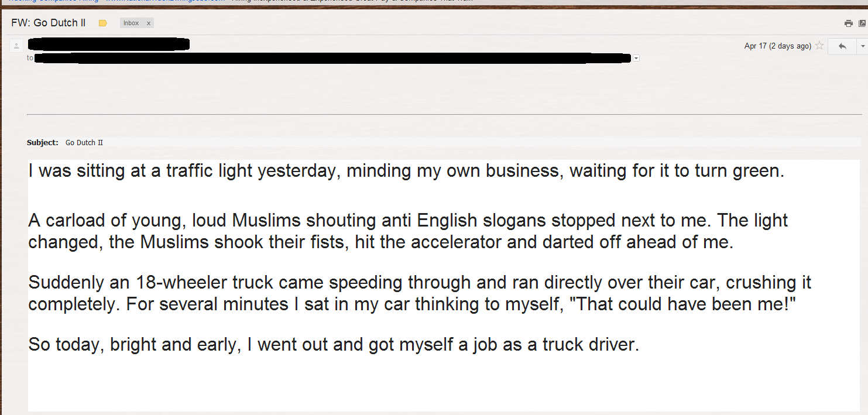Image resolution: width=868 pixels, height=415 pixels.
Task: Click the redacted sender name
Action: point(108,44)
